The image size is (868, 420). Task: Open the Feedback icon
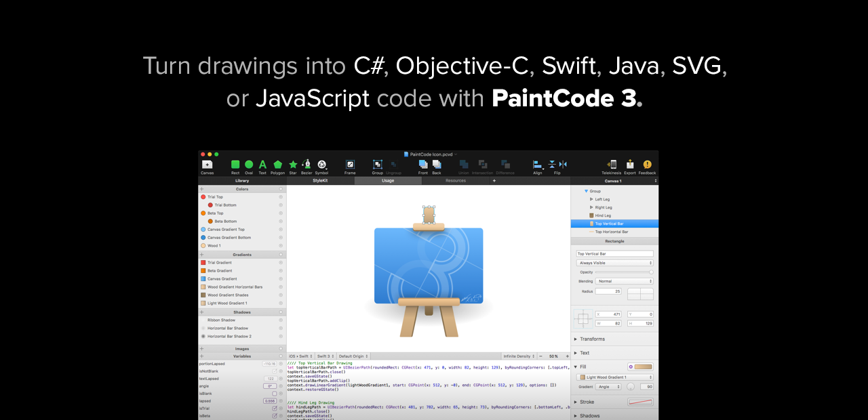coord(647,164)
